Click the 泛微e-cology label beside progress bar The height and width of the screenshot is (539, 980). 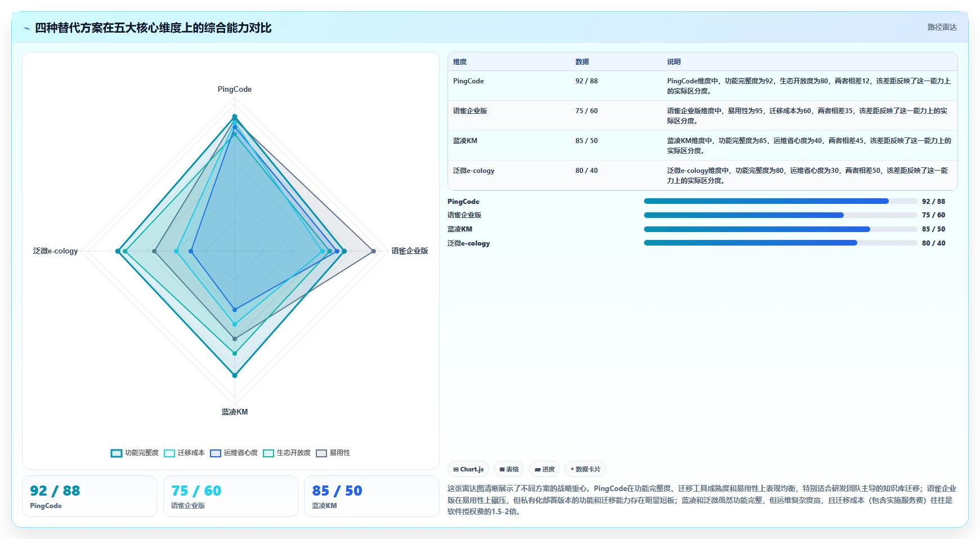coord(468,243)
